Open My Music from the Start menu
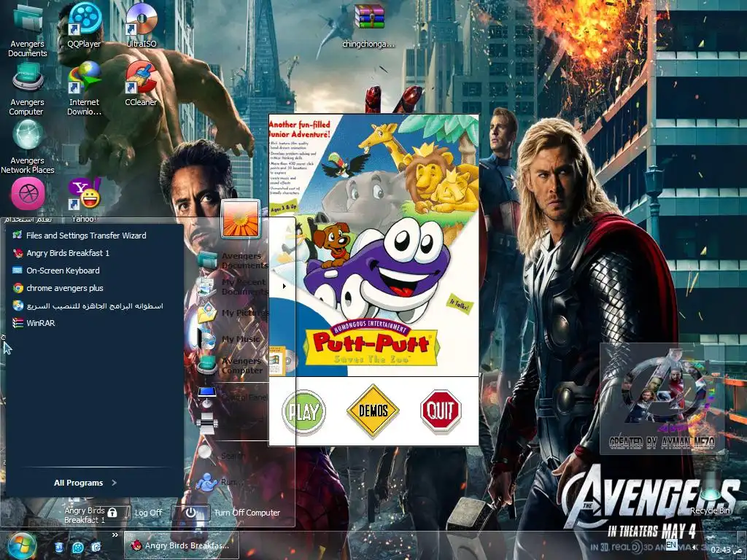Viewport: 747px width, 560px height. coord(233,339)
